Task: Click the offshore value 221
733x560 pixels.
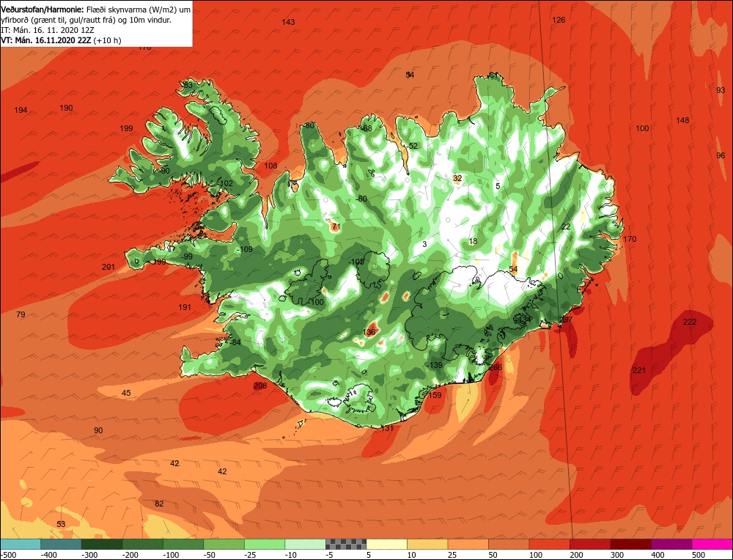Action: tap(639, 371)
